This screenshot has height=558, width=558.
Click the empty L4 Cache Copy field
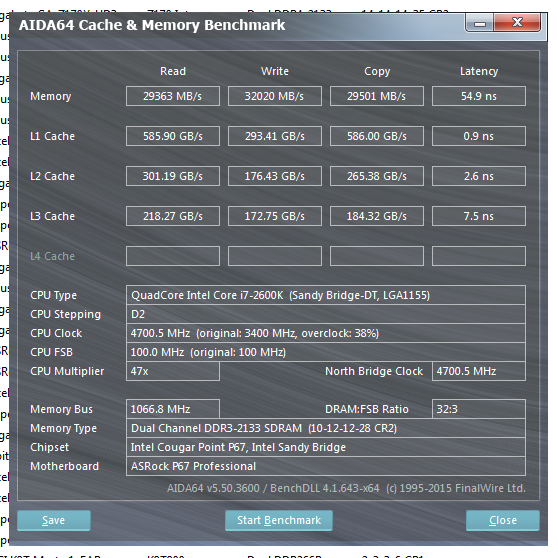(377, 256)
